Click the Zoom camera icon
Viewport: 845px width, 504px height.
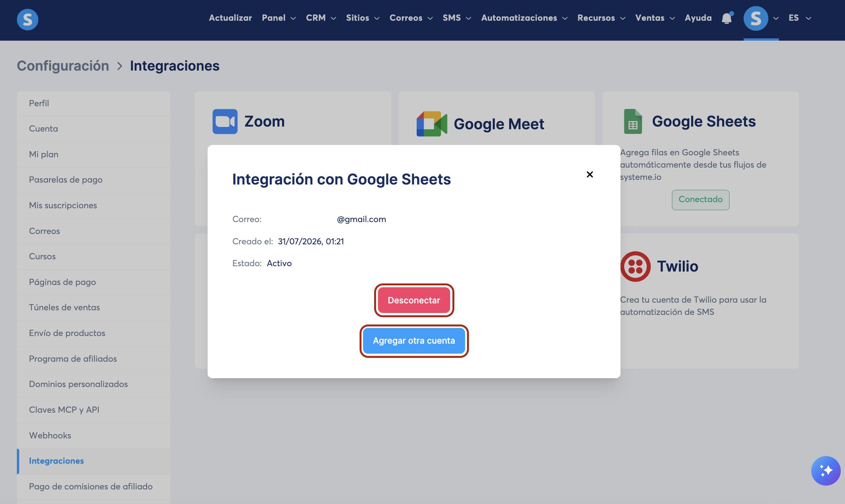click(225, 122)
